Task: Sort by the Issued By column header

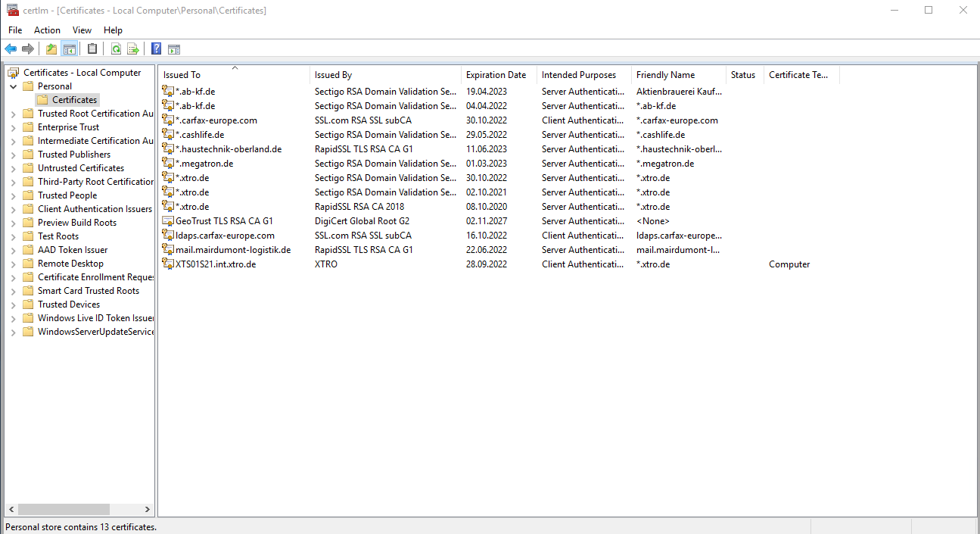Action: (386, 75)
